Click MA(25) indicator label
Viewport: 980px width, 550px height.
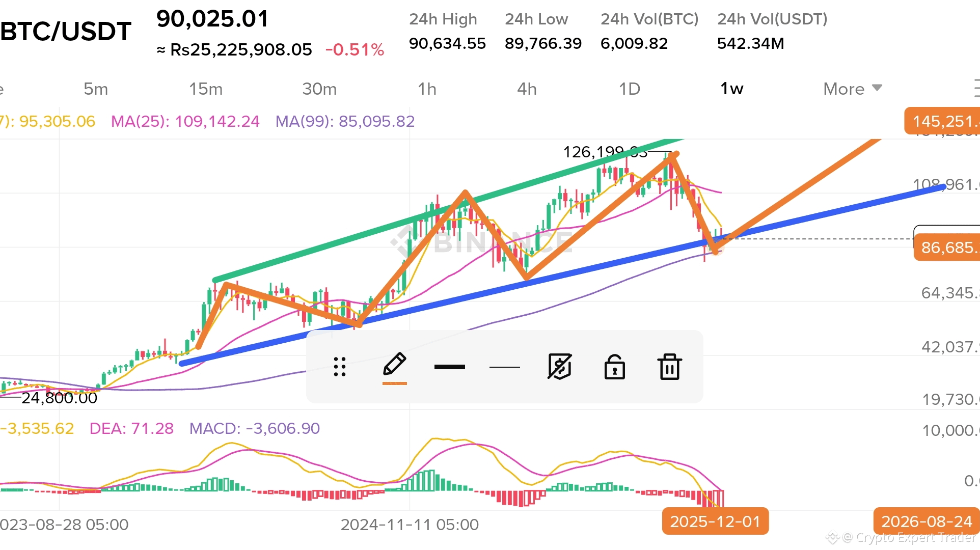[x=185, y=121]
